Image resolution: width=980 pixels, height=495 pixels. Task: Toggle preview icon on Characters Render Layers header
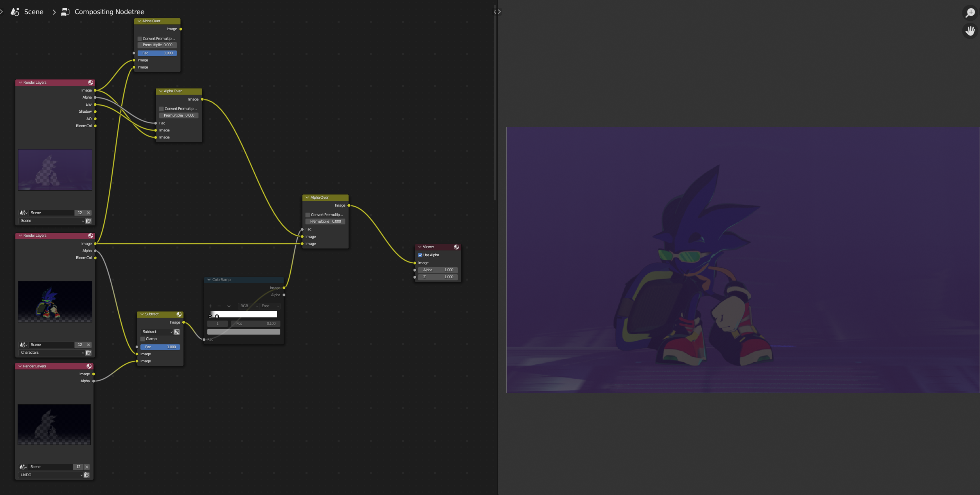coord(90,236)
